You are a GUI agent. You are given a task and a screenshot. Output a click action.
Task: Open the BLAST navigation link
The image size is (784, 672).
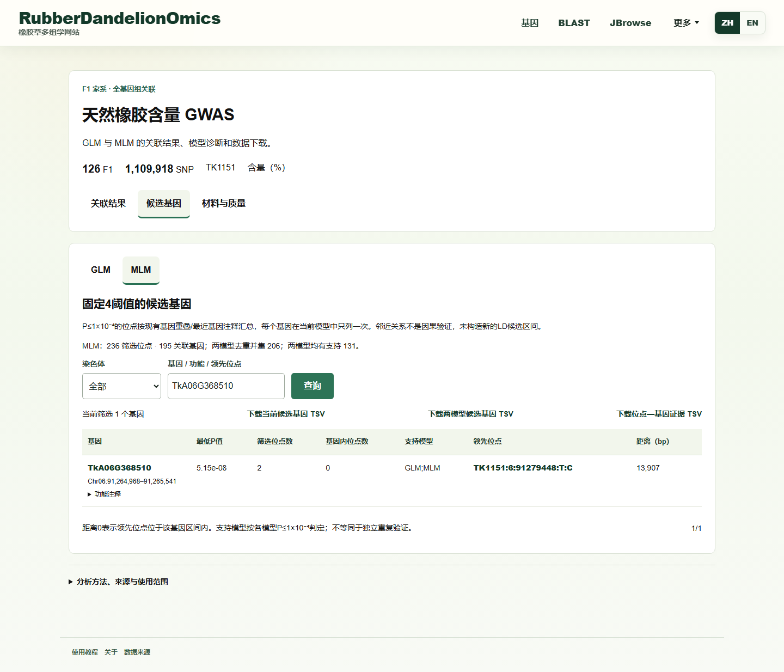pos(574,23)
